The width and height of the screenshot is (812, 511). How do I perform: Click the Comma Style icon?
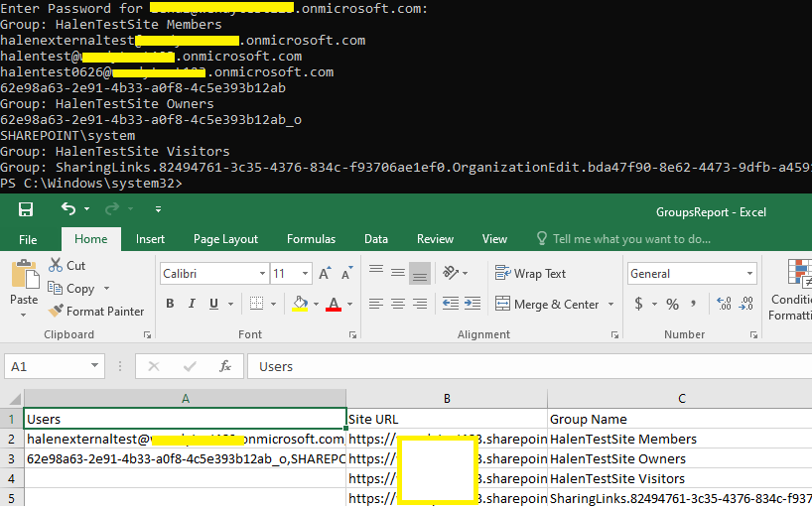[x=693, y=304]
